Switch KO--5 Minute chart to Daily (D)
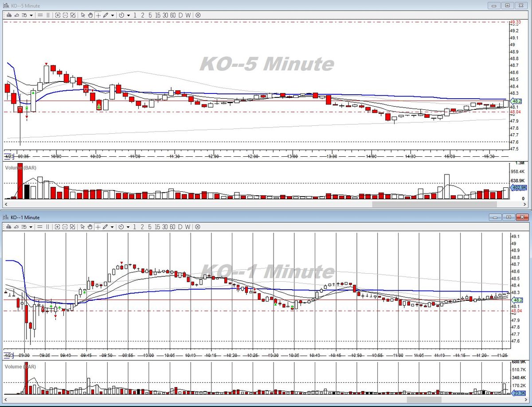The height and width of the screenshot is (407, 532). (180, 15)
